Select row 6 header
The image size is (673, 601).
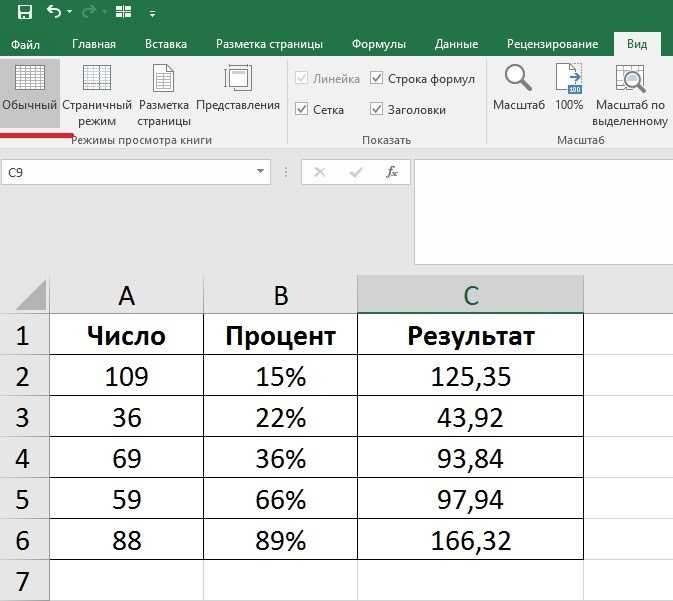24,539
